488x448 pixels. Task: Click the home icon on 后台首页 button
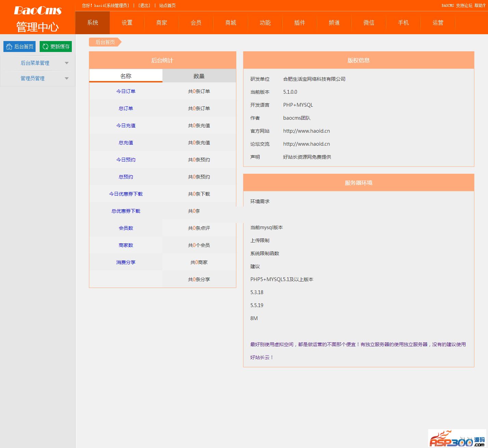coord(9,47)
